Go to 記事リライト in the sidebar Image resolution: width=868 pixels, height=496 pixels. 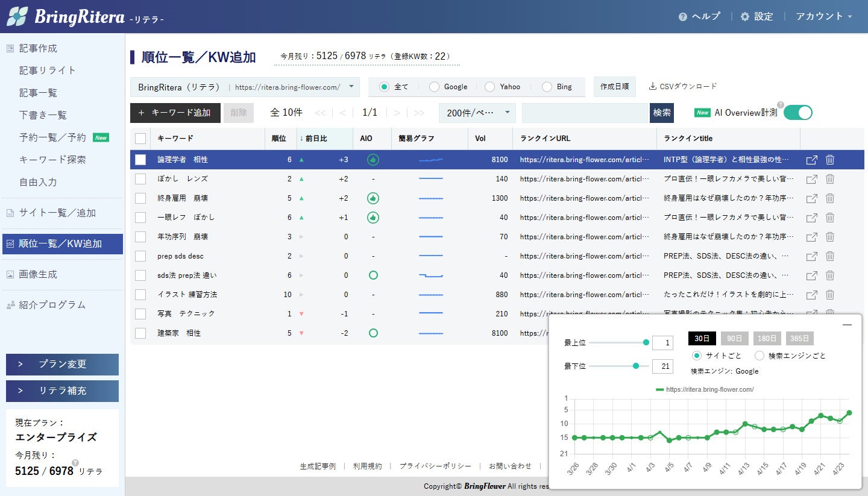[x=48, y=71]
